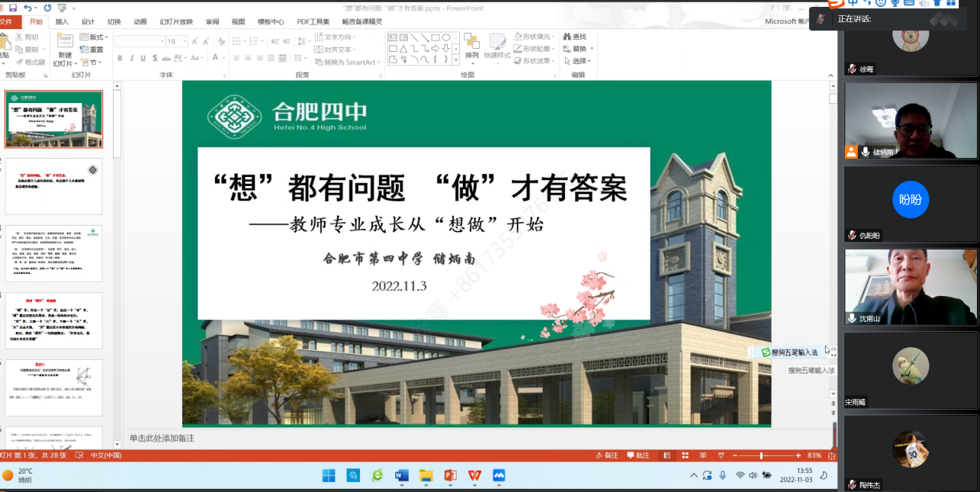Switch to Slide Sorter view in status bar
The width and height of the screenshot is (980, 492).
685,455
